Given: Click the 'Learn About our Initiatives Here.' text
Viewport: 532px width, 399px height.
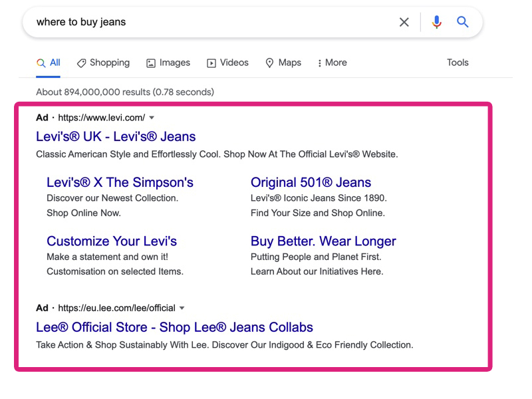Looking at the screenshot, I should [317, 271].
